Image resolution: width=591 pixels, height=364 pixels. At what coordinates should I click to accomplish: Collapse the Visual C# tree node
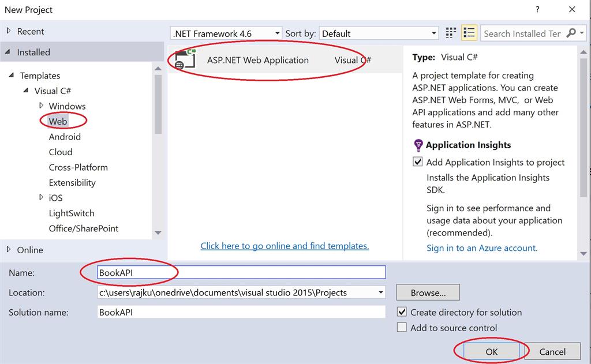26,91
